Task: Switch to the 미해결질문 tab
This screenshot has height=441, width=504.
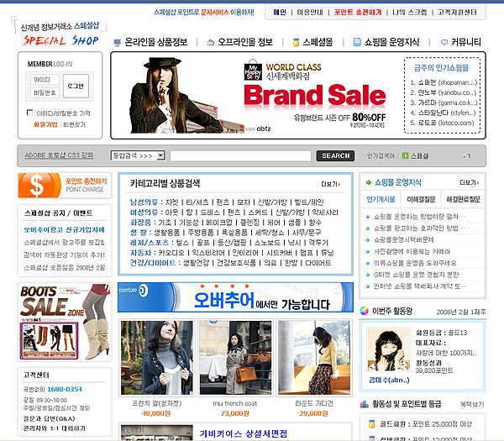Action: (x=421, y=199)
